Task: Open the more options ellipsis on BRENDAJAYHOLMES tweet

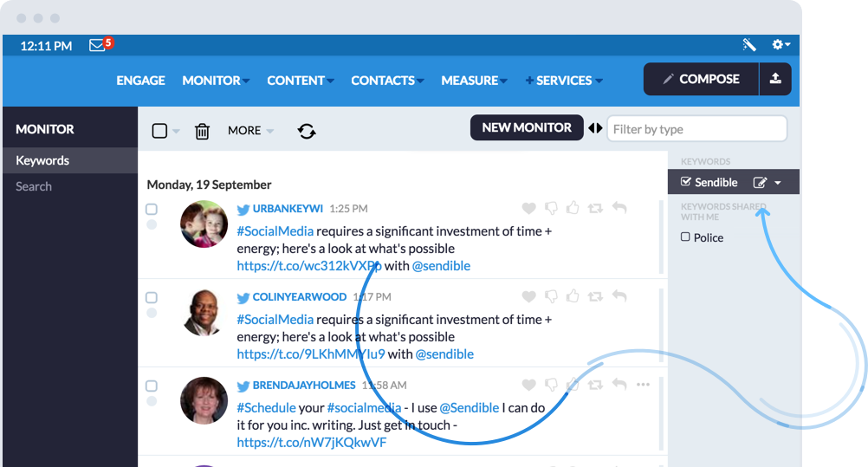Action: coord(643,385)
